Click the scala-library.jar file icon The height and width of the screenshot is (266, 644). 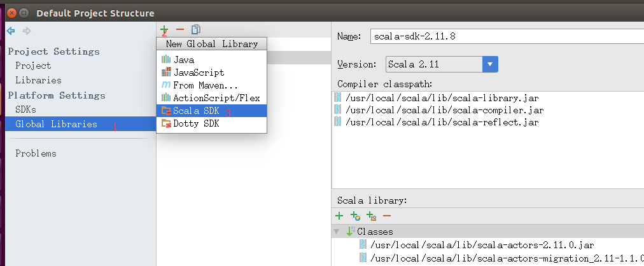pyautogui.click(x=338, y=98)
